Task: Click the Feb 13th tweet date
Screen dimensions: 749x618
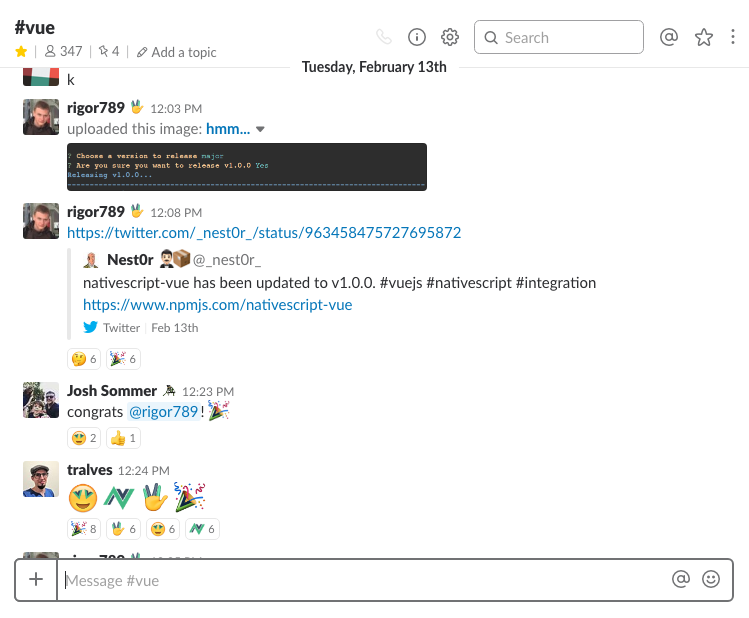Action: point(175,328)
